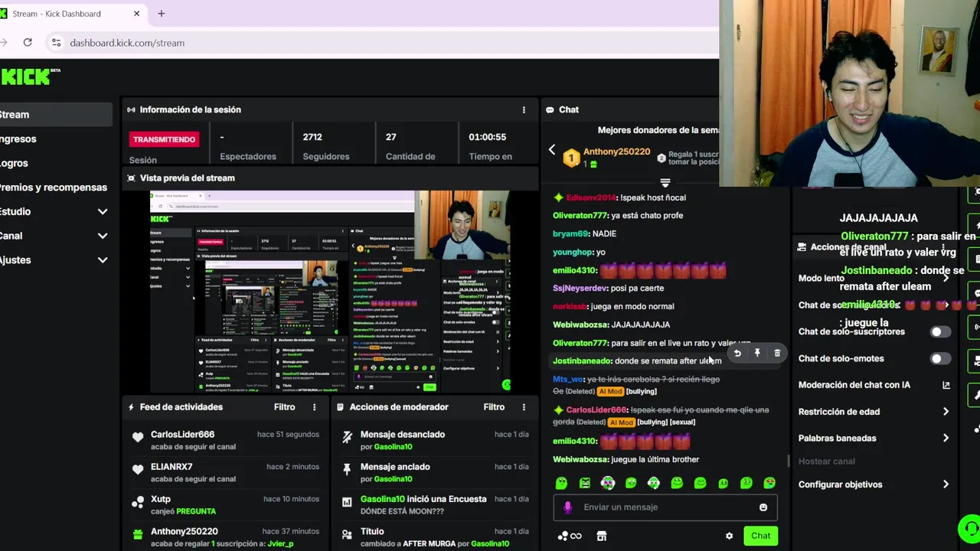
Task: Toggle Chat de solo-suscriptores switch
Action: point(940,332)
